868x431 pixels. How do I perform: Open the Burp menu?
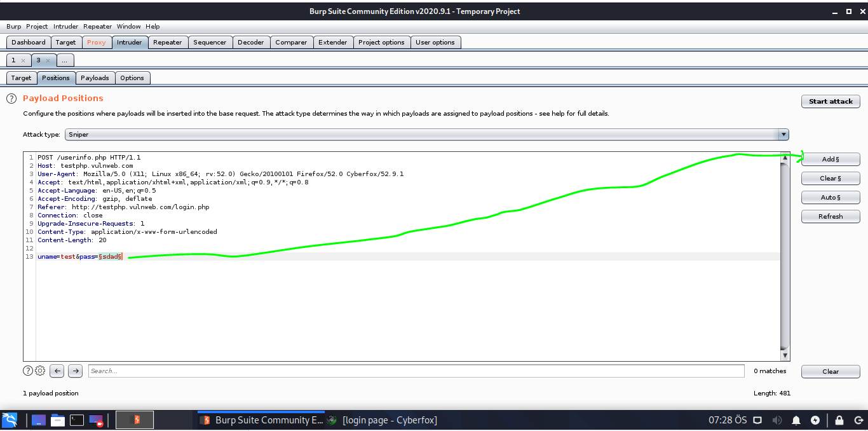click(13, 26)
